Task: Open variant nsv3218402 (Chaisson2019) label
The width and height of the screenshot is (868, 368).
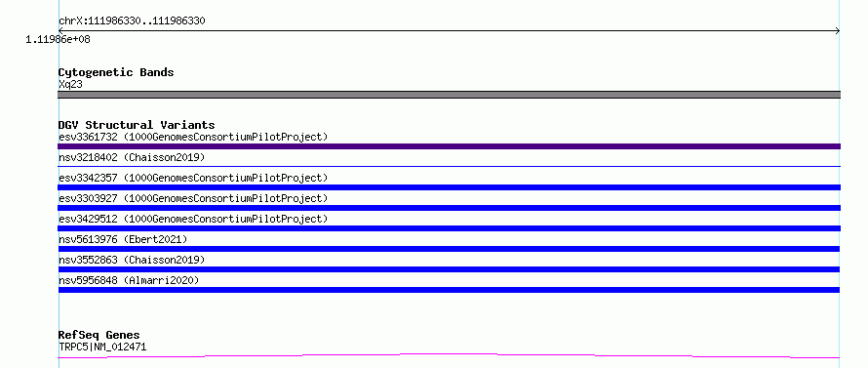Action: pos(132,157)
